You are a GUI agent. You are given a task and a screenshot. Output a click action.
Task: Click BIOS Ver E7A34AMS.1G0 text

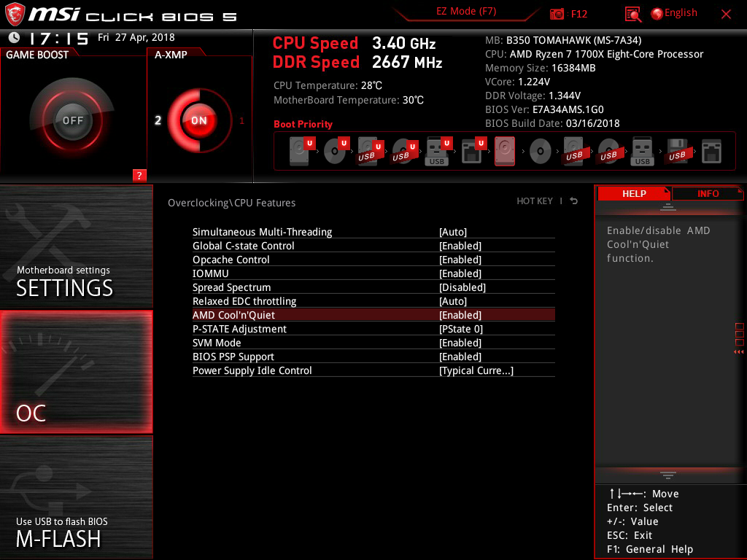(544, 109)
